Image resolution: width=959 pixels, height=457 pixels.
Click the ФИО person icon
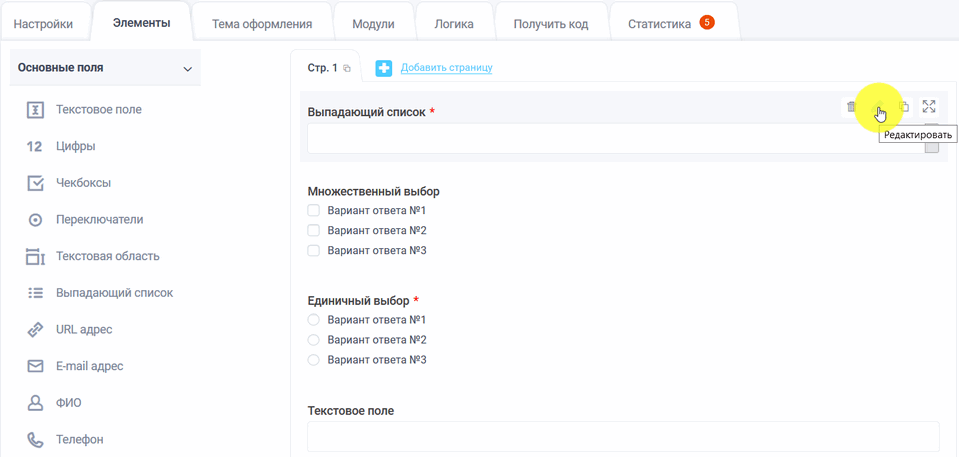pyautogui.click(x=35, y=403)
